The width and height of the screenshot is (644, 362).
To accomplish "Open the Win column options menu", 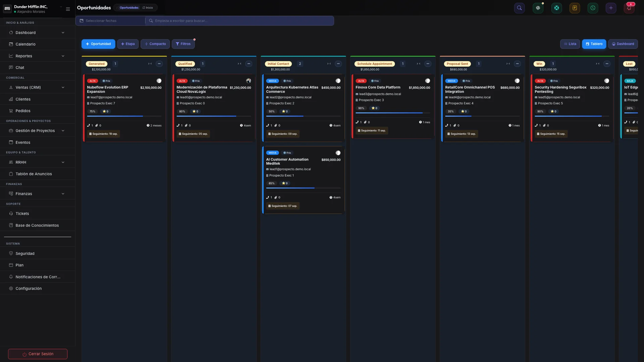I will pyautogui.click(x=607, y=64).
